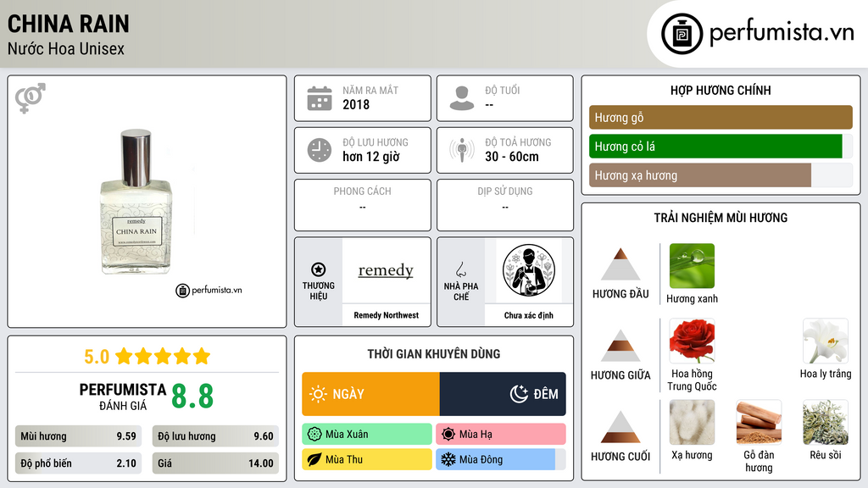Click the sillage value 30 - 60cm

click(512, 157)
